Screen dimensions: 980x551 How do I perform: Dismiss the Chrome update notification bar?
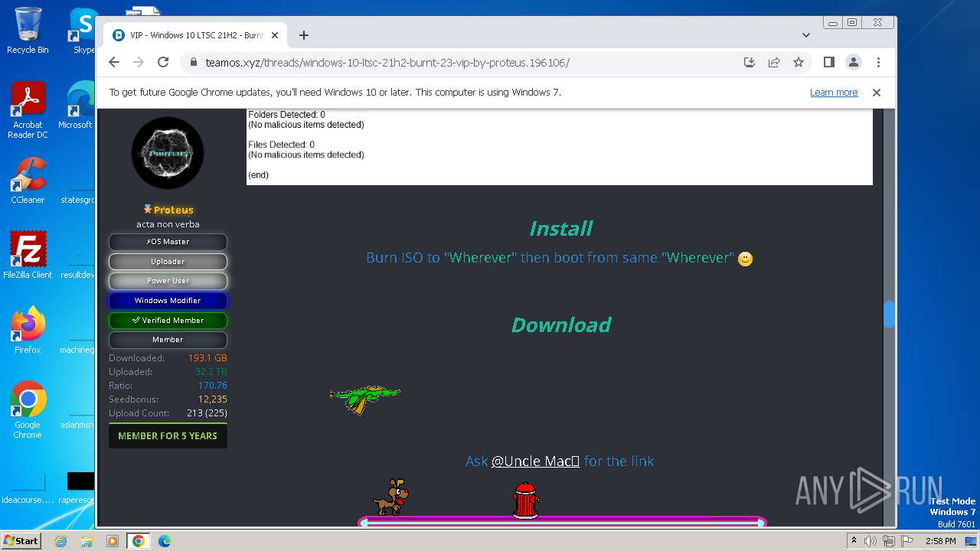pos(877,92)
